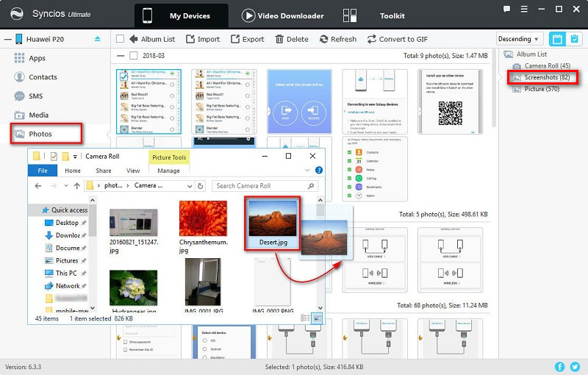Image resolution: width=588 pixels, height=375 pixels.
Task: Switch to calendar date view icon
Action: click(x=557, y=39)
